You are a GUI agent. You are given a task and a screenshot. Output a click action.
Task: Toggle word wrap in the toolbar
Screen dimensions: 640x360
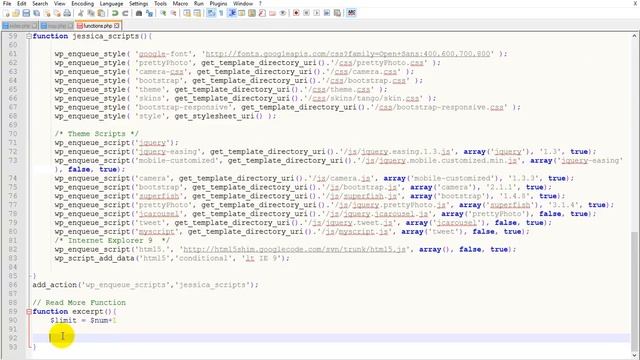[210, 13]
